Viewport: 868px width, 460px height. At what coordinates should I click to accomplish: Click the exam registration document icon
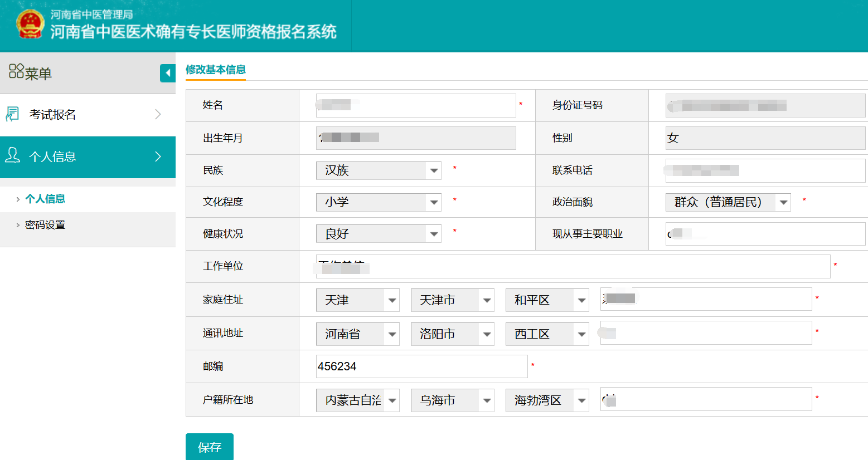pos(12,114)
